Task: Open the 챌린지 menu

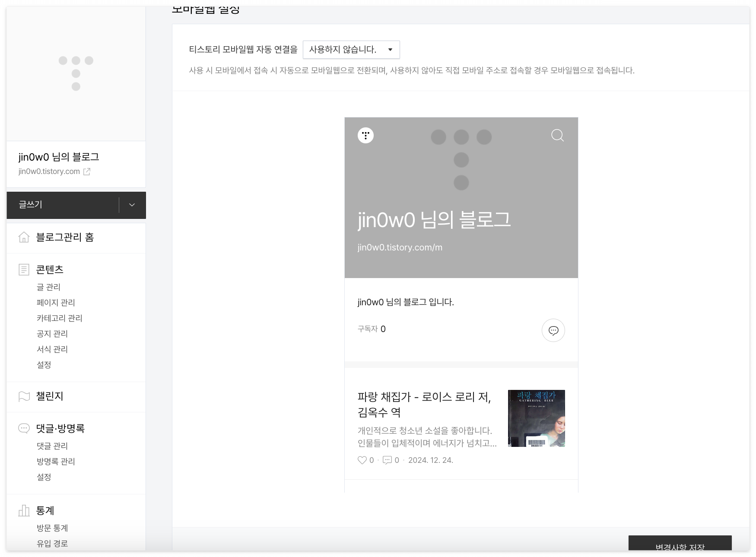Action: (x=50, y=396)
